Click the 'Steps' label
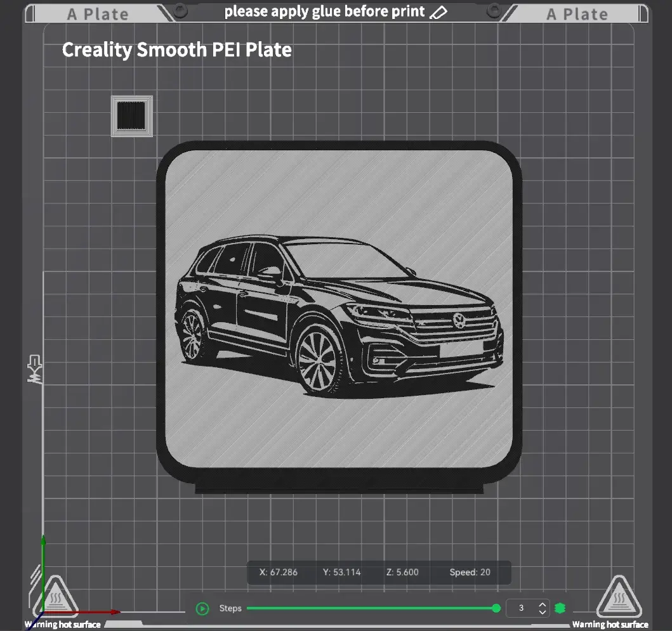This screenshot has width=672, height=631. (230, 608)
